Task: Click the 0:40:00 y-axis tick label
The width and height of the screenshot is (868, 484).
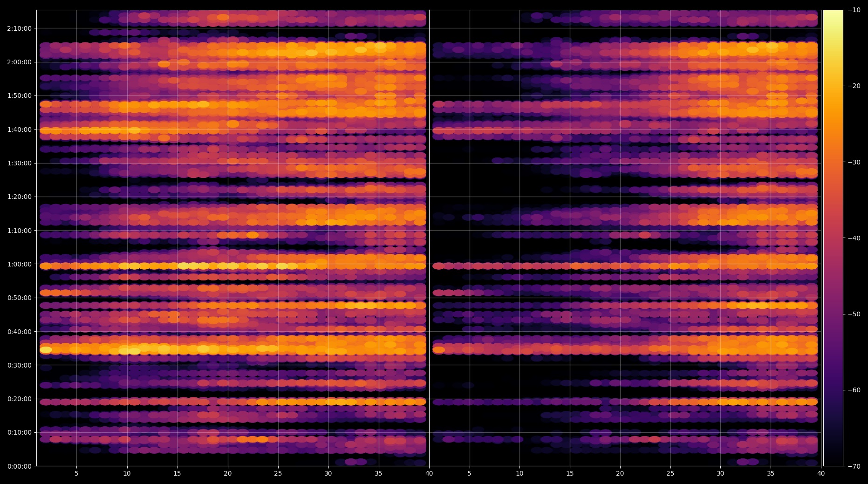Action: (19, 332)
